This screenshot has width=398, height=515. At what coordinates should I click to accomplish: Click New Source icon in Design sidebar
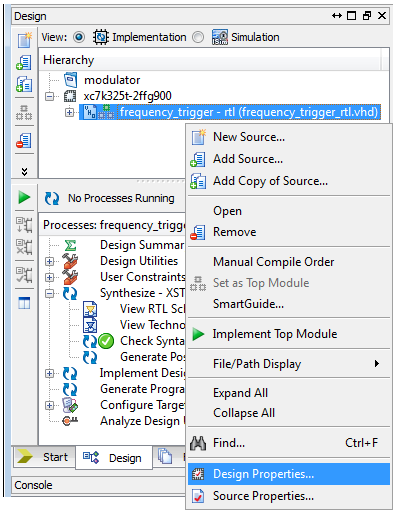point(24,40)
